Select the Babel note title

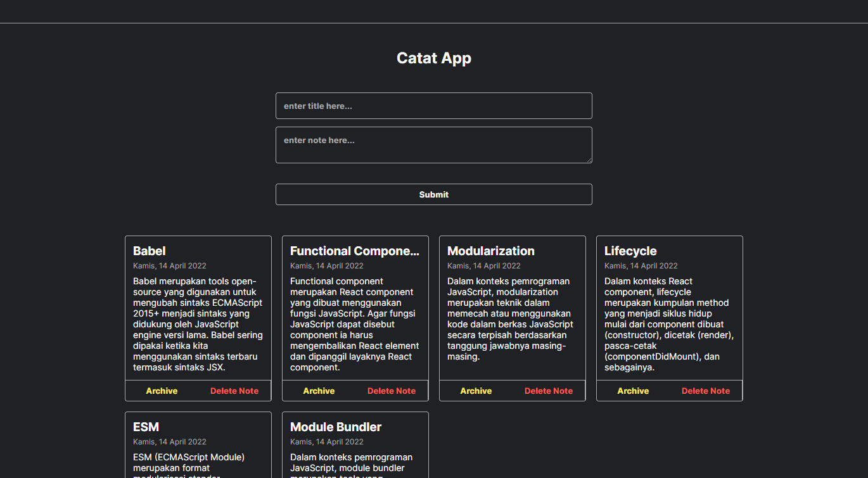(x=150, y=251)
